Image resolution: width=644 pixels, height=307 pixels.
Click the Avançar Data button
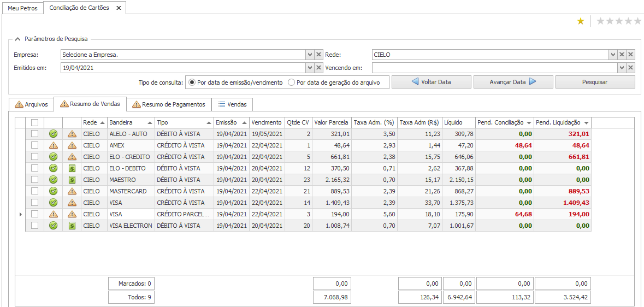pyautogui.click(x=512, y=82)
